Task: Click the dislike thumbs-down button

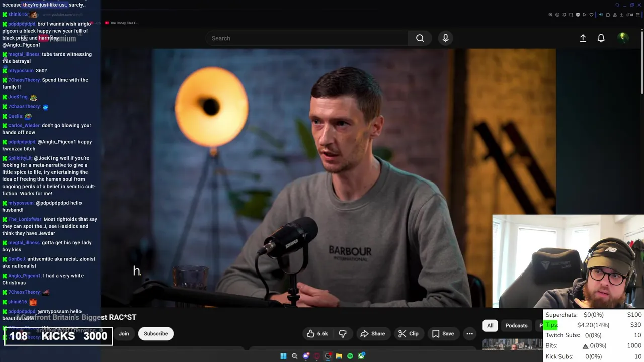Action: tap(343, 334)
